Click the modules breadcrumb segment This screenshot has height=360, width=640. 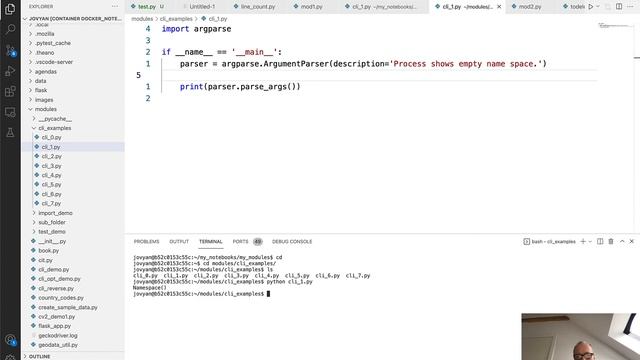142,19
